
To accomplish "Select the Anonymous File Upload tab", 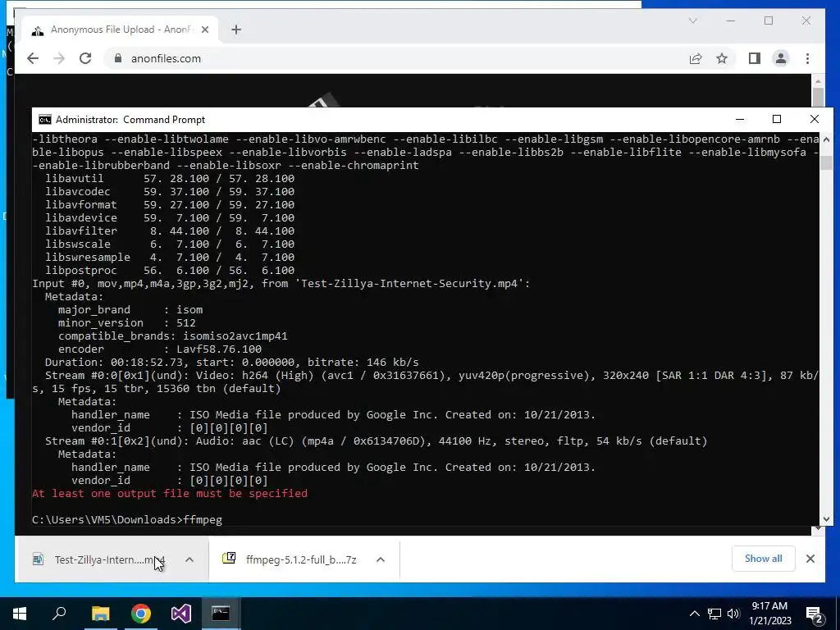I will coord(121,30).
